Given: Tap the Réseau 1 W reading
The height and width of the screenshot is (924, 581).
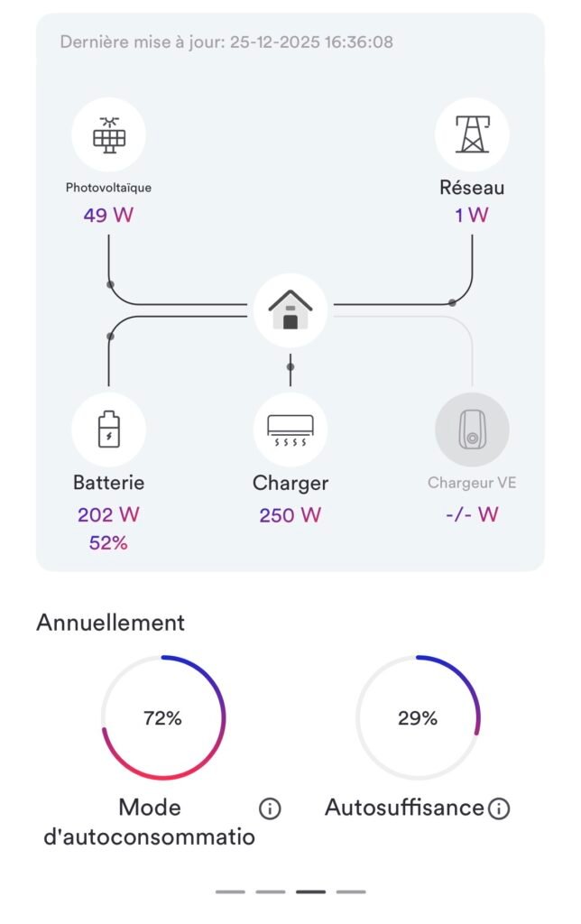Looking at the screenshot, I should coord(472,216).
